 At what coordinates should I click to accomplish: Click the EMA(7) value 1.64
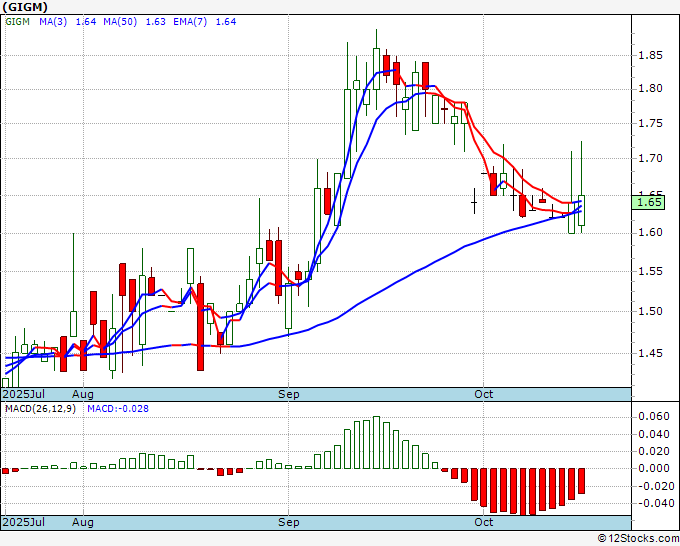tap(226, 22)
